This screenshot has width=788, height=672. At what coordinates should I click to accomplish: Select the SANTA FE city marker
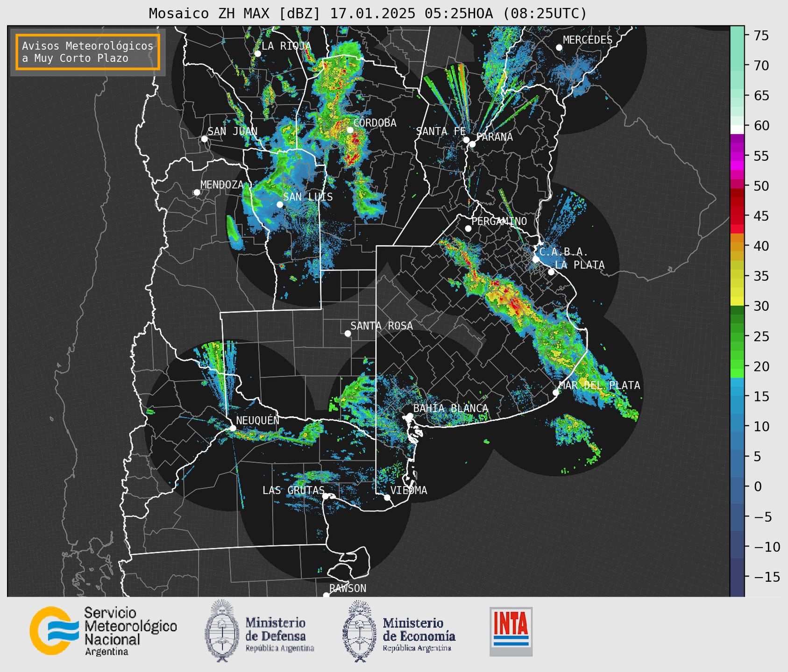[x=466, y=140]
